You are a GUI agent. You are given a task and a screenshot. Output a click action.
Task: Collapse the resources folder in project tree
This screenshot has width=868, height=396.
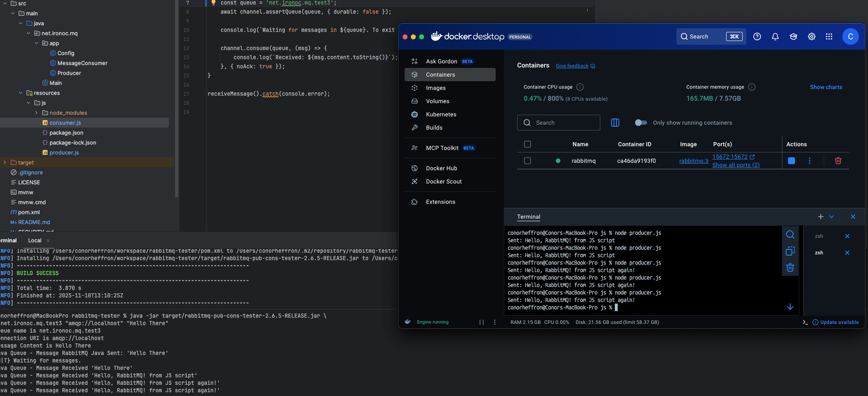pos(21,93)
